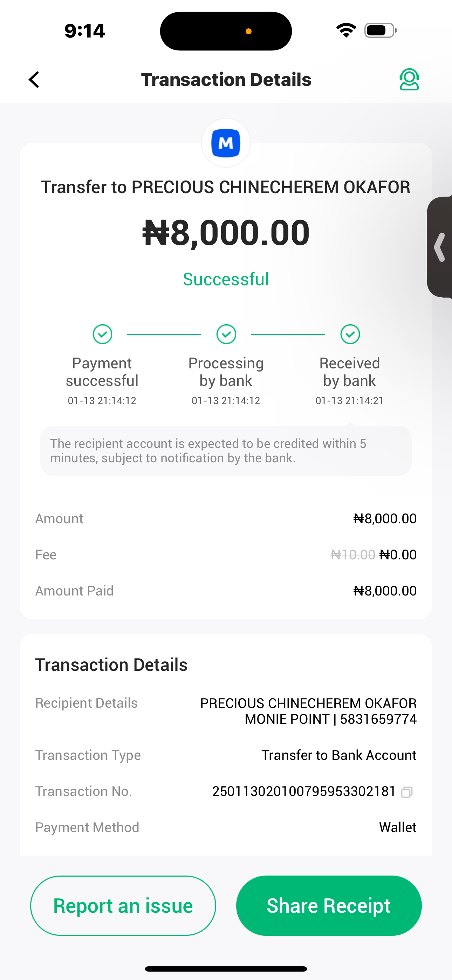
Task: Tap the battery status icon
Action: click(x=380, y=30)
